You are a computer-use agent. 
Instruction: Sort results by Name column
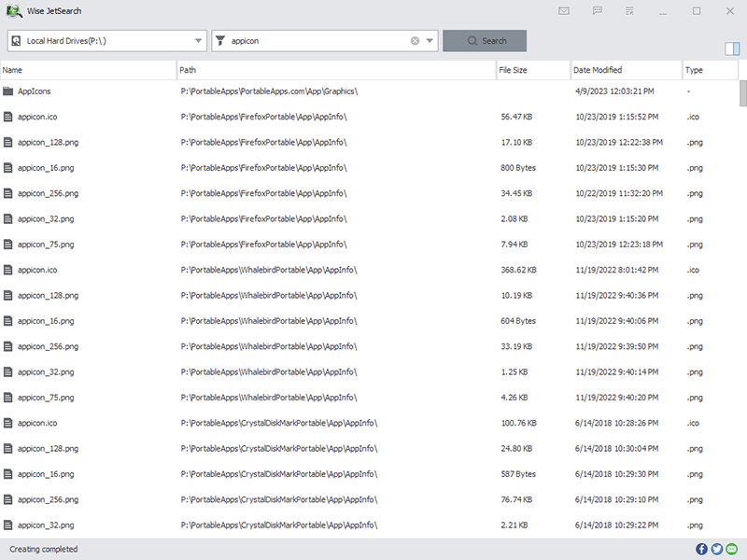89,70
